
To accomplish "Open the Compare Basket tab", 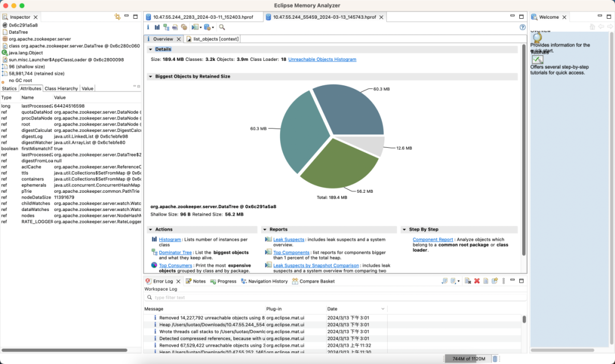I will (x=313, y=282).
